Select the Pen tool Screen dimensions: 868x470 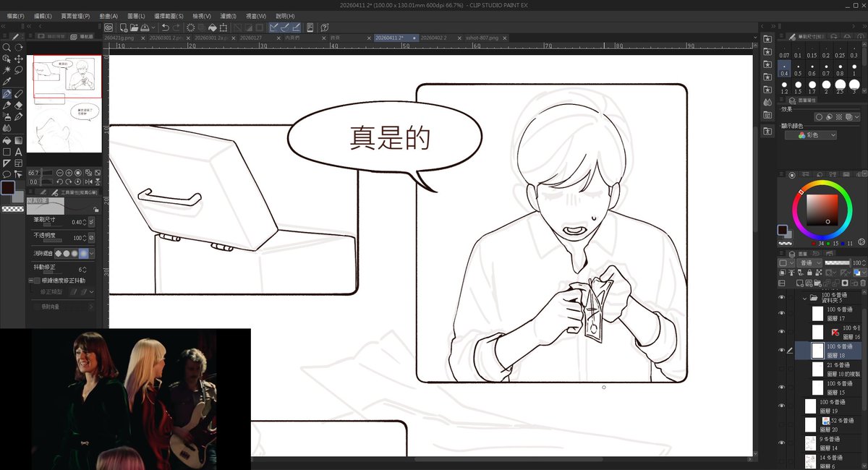tap(7, 93)
